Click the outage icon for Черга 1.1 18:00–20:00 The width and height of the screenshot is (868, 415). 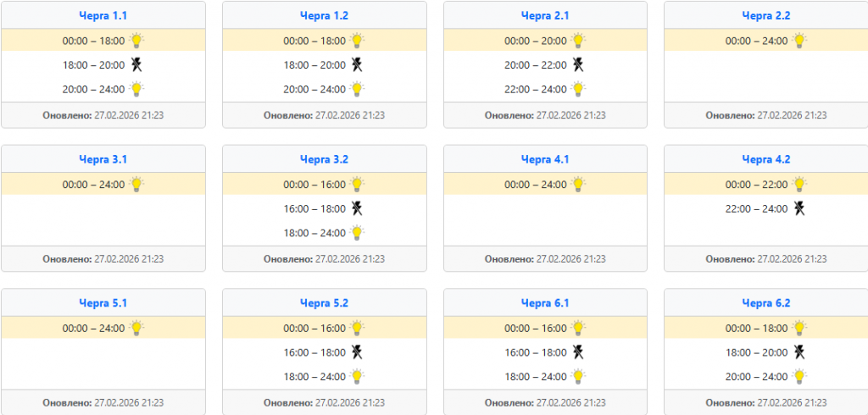click(136, 64)
